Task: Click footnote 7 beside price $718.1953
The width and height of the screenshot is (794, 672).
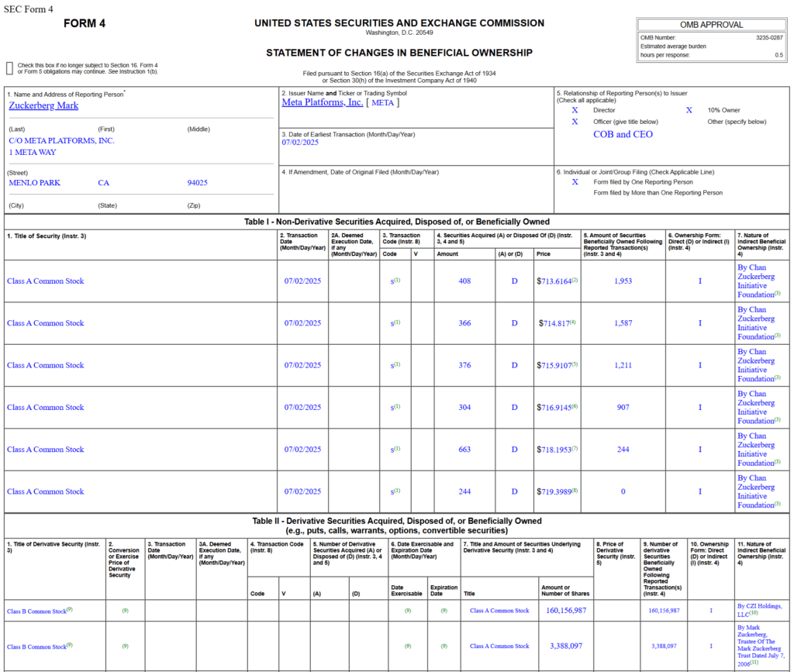Action: (x=575, y=448)
